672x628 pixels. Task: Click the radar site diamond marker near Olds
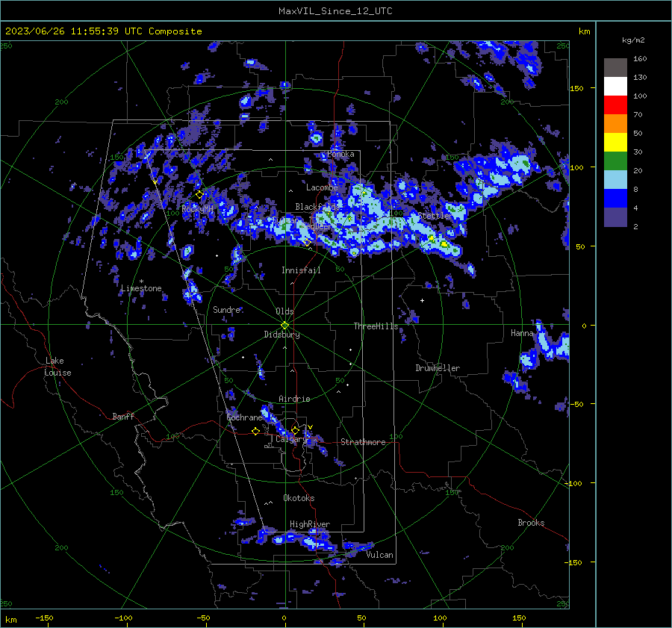tap(285, 325)
